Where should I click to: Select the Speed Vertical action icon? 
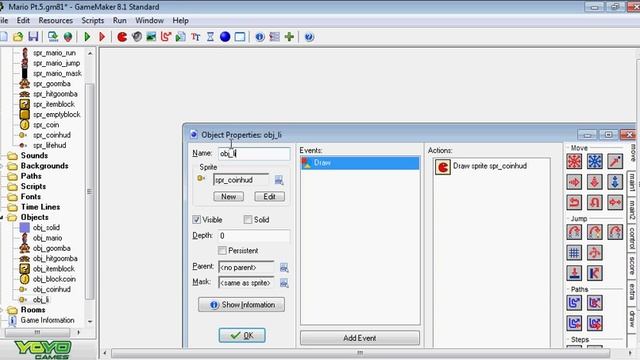pyautogui.click(x=595, y=182)
